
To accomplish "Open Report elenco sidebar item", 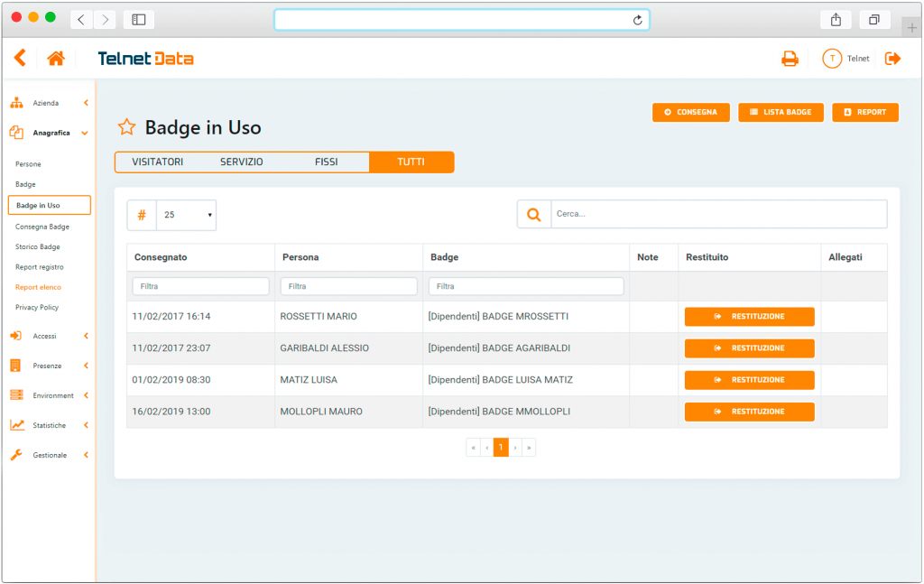I will [38, 287].
